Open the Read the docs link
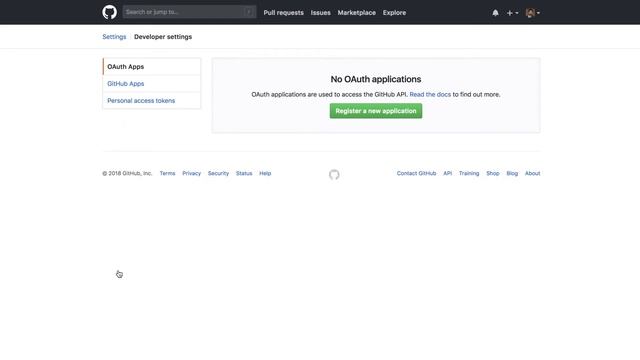 (430, 94)
